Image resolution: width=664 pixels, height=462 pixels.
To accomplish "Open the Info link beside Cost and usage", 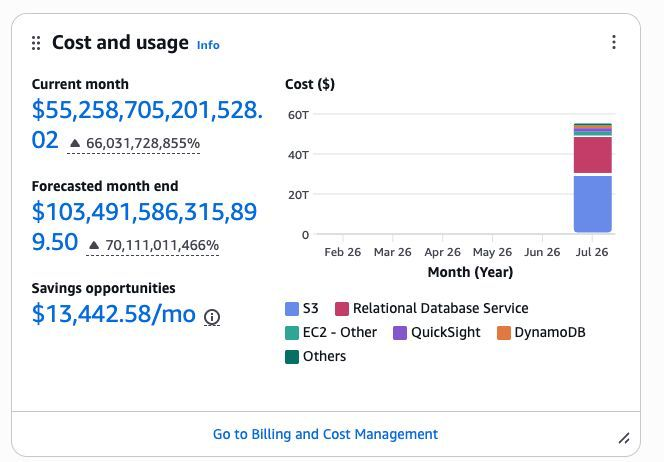I will pyautogui.click(x=208, y=45).
